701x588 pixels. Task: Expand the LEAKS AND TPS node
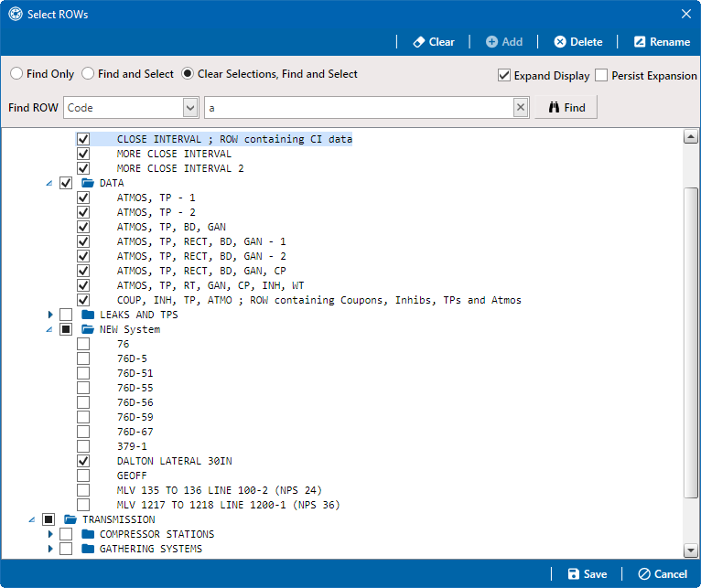point(50,315)
